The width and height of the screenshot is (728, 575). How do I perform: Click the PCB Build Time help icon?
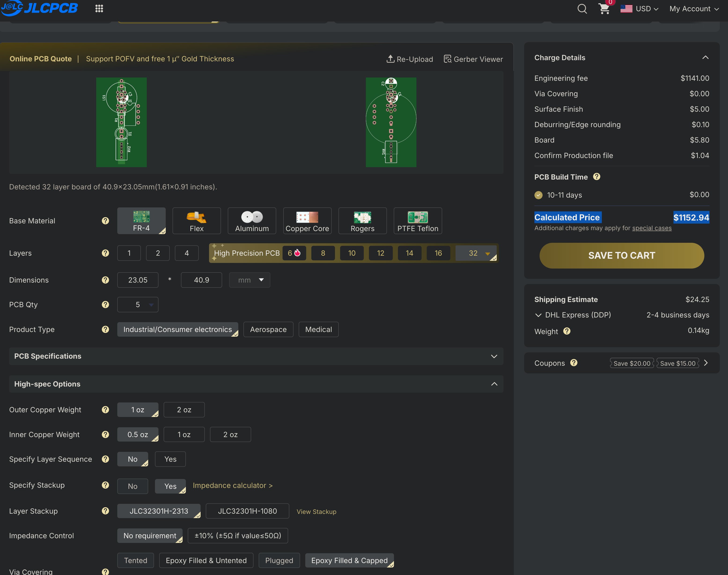click(597, 176)
